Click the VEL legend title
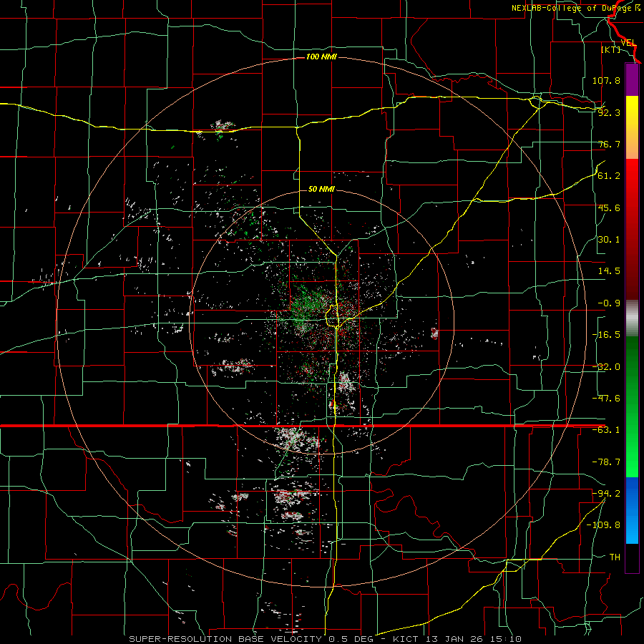The height and width of the screenshot is (644, 644). (x=628, y=43)
